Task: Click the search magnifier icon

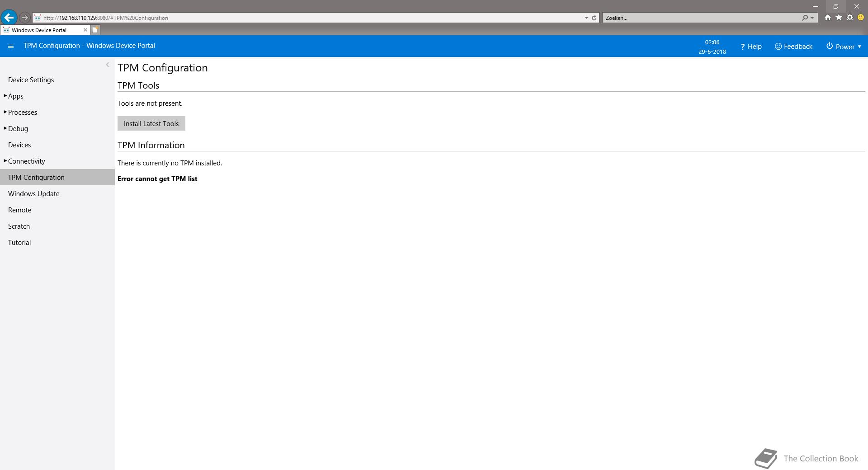Action: 805,18
